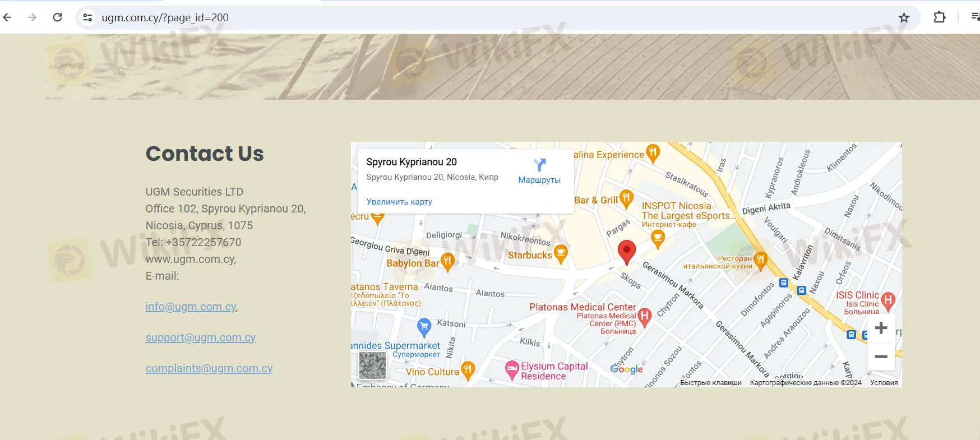Open the Маршруты directions link
The height and width of the screenshot is (440, 980).
tap(539, 171)
